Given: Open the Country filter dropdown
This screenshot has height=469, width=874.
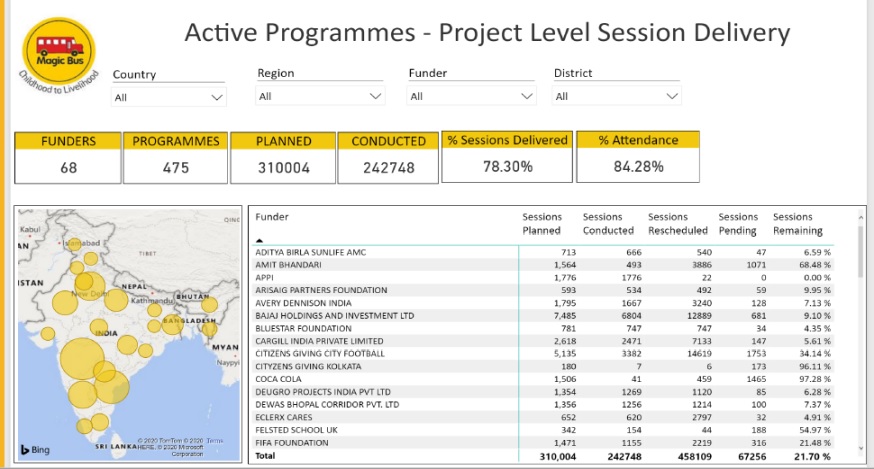Looking at the screenshot, I should (x=169, y=97).
